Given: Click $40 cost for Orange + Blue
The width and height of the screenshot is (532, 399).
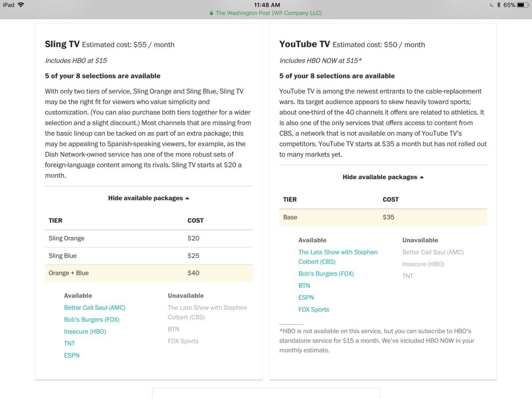Looking at the screenshot, I should (x=193, y=273).
